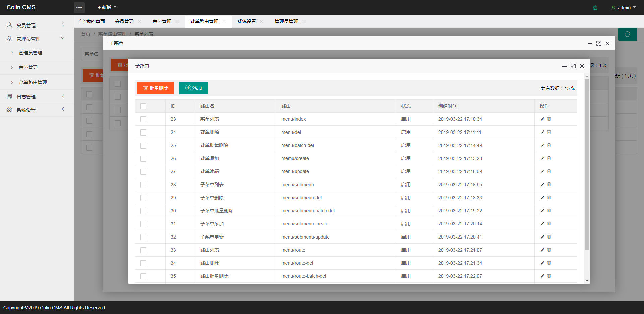Toggle the sidebar with hamburger icon
The image size is (644, 314).
pyautogui.click(x=79, y=7)
